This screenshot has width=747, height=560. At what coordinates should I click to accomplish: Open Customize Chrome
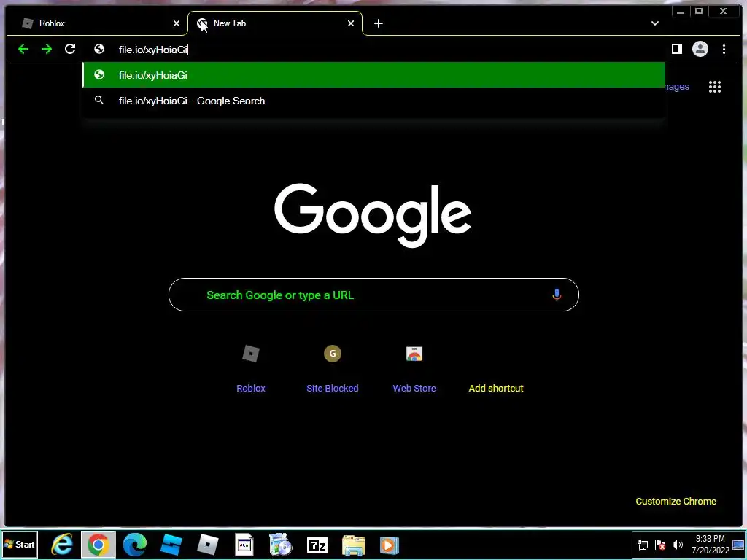coord(676,501)
